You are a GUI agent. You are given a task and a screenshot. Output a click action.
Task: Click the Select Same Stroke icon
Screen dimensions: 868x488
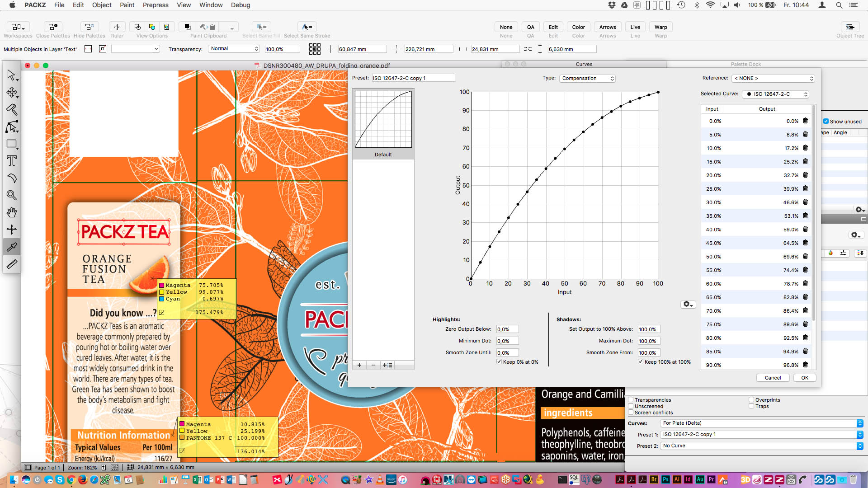coord(307,27)
